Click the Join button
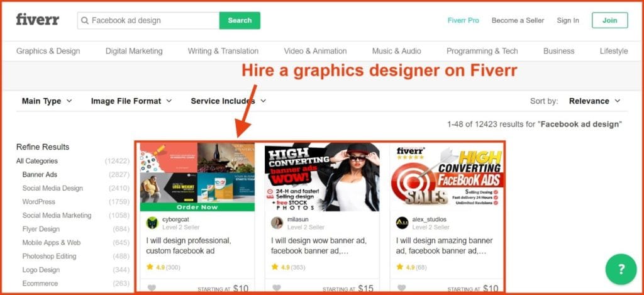Screen dimensions: 644x295 (609, 20)
